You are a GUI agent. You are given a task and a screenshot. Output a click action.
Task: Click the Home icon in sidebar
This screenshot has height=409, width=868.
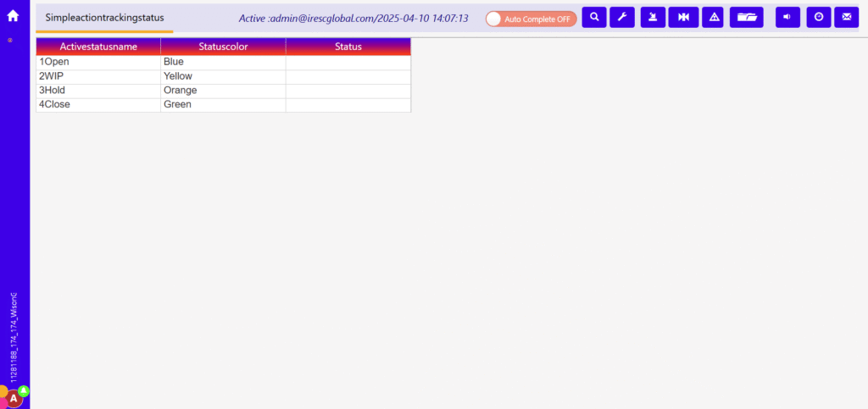point(13,15)
